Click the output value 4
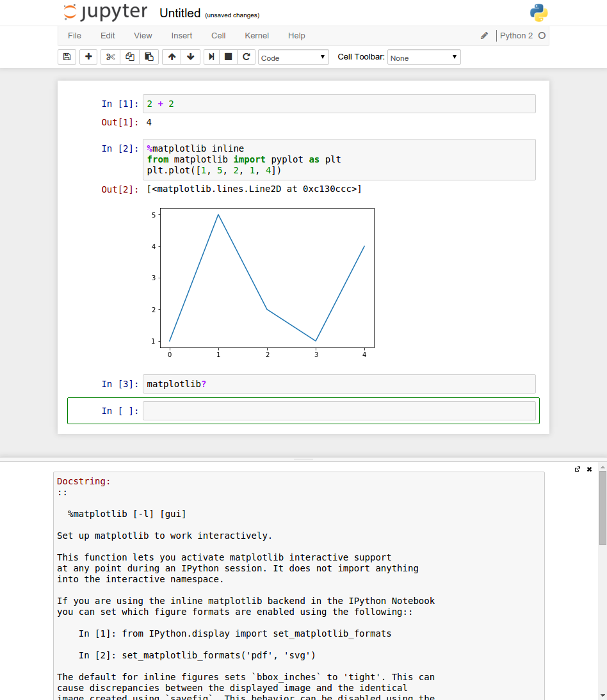This screenshot has width=607, height=700. (149, 122)
